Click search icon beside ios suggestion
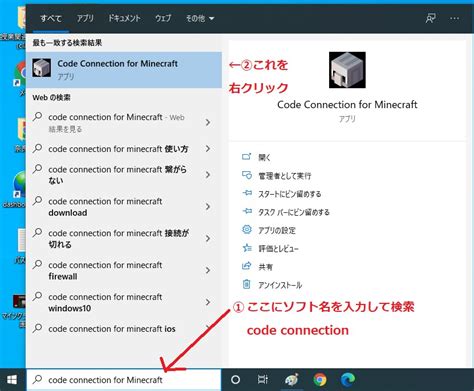 [x=37, y=328]
